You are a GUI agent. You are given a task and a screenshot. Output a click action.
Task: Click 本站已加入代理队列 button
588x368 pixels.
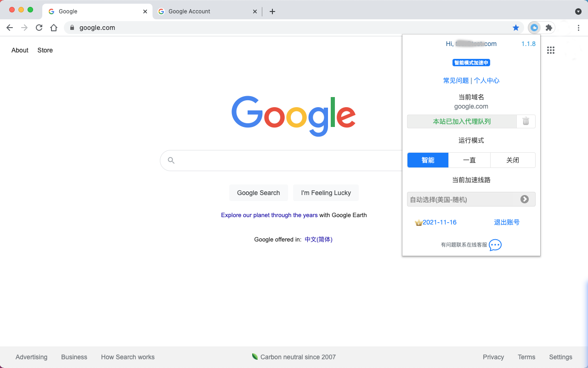tap(462, 121)
